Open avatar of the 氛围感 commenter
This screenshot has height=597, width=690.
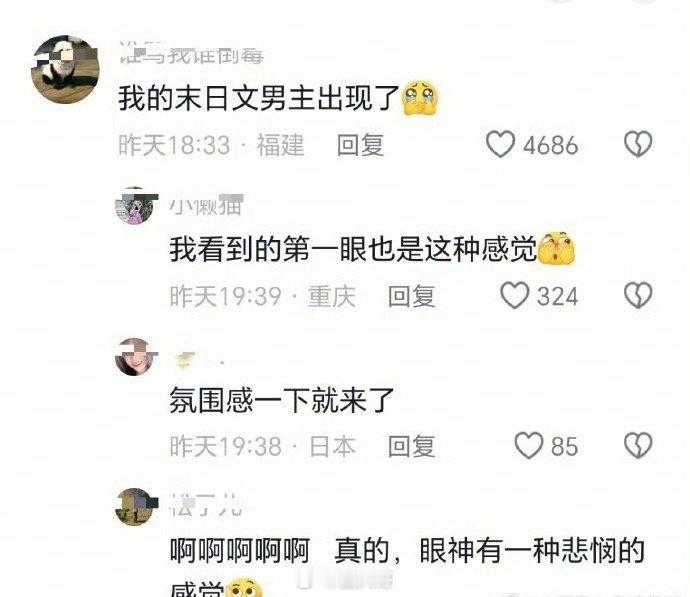click(134, 357)
